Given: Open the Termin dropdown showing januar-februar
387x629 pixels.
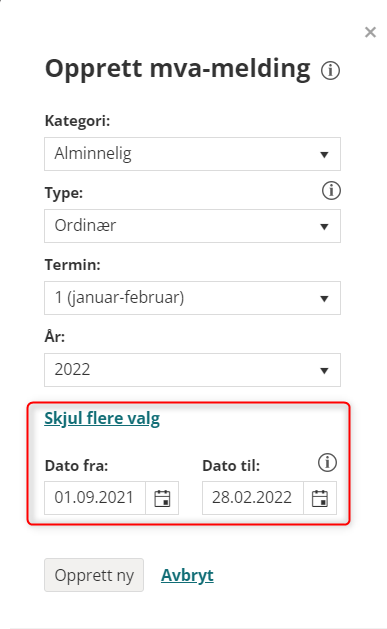Looking at the screenshot, I should 192,298.
